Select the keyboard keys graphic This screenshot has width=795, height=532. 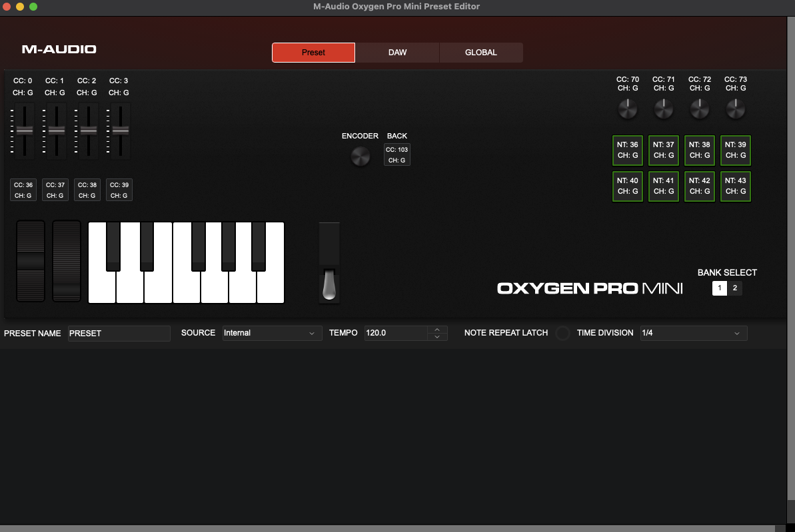click(x=186, y=262)
